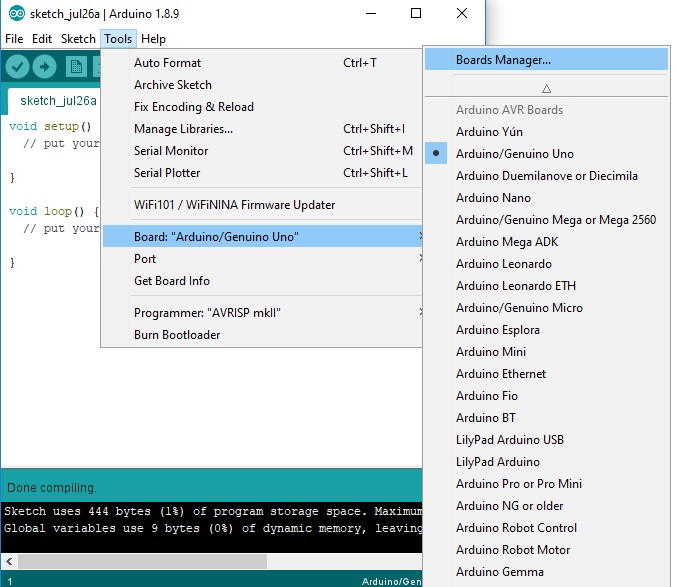The width and height of the screenshot is (676, 587).
Task: Select Arduino Duemilanove or Diecimila board
Action: coord(546,176)
